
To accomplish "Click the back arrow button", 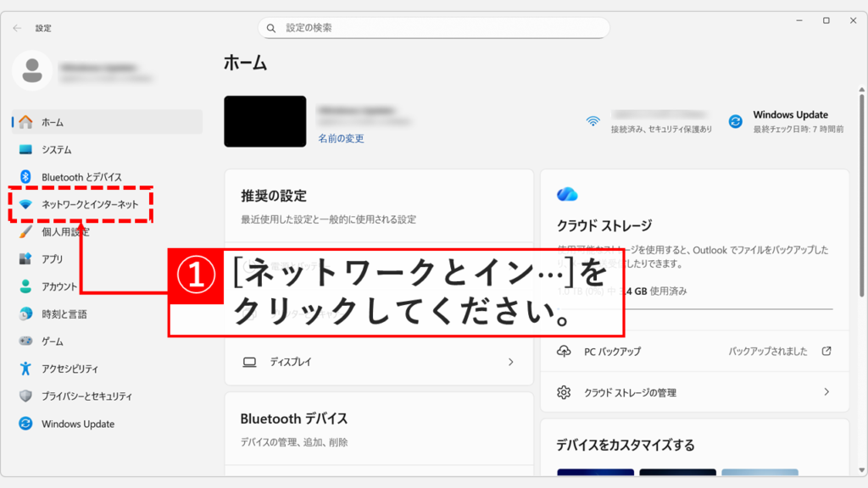I will [17, 28].
